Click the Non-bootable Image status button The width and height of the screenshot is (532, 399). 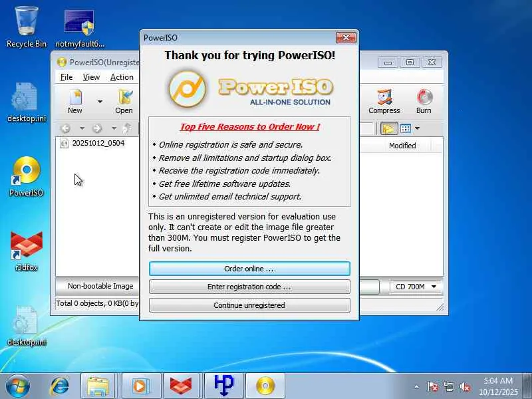coord(100,287)
